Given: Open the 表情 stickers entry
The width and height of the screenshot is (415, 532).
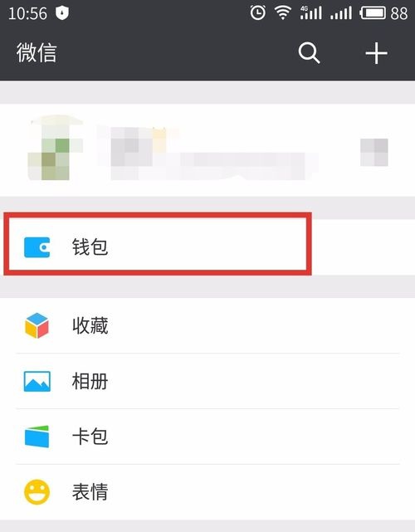Looking at the screenshot, I should coord(207,492).
